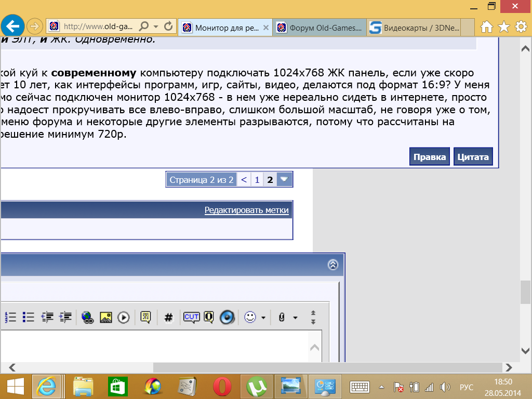Click the 'Цитата' button

tap(473, 156)
